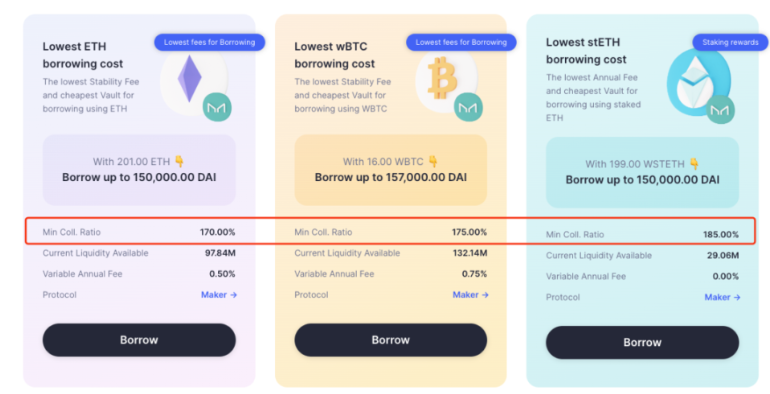This screenshot has width=770, height=394.
Task: Click ETH card's Lowest fees for Borrowing tag
Action: point(210,42)
